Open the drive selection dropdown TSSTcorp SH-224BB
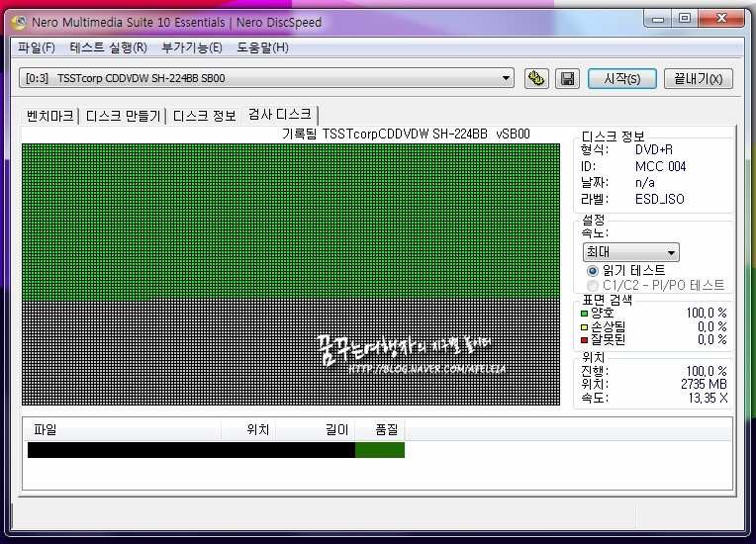 [266, 78]
